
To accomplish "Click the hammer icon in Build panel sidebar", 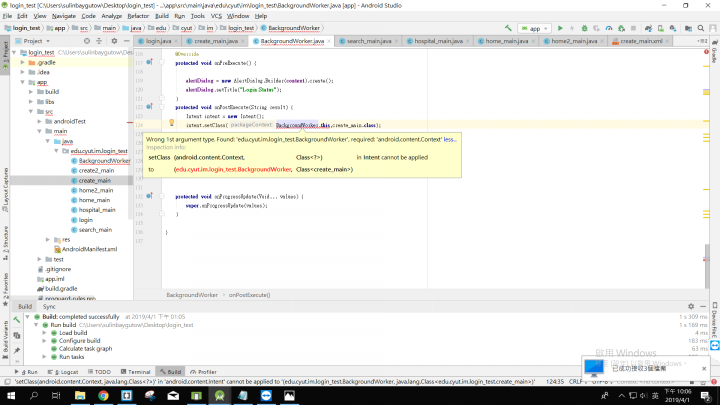I will coord(17,320).
